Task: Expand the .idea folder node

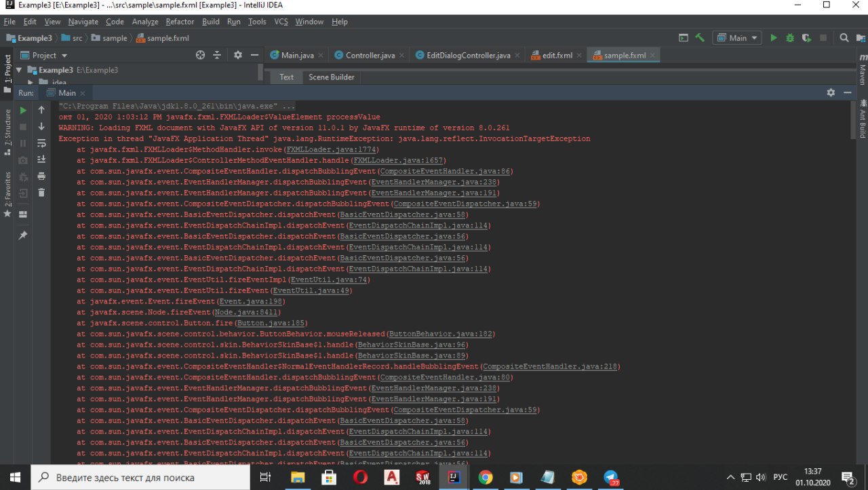Action: tap(31, 82)
